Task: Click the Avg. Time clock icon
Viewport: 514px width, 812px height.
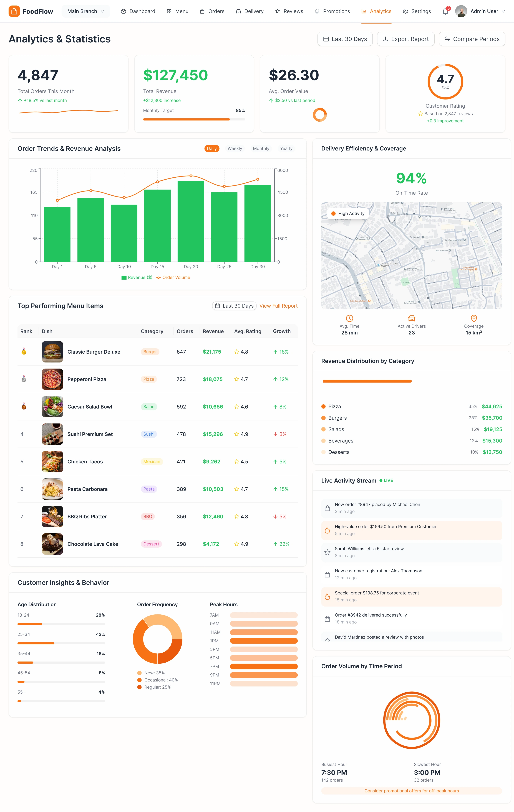Action: click(349, 318)
